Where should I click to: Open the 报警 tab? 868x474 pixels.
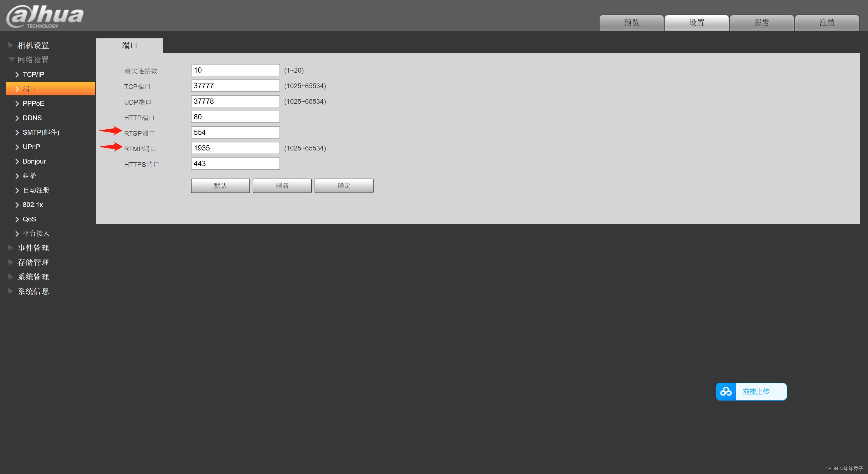tap(762, 23)
